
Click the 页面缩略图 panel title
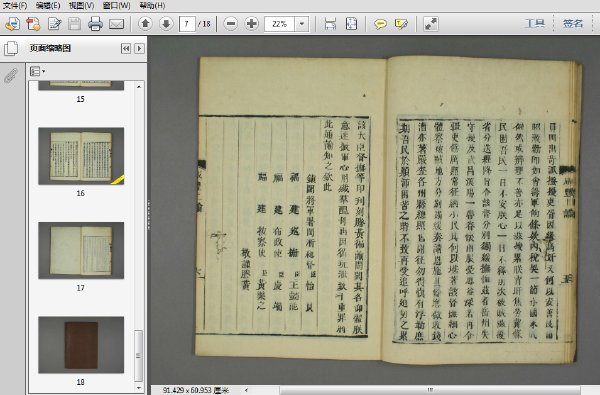click(x=50, y=48)
